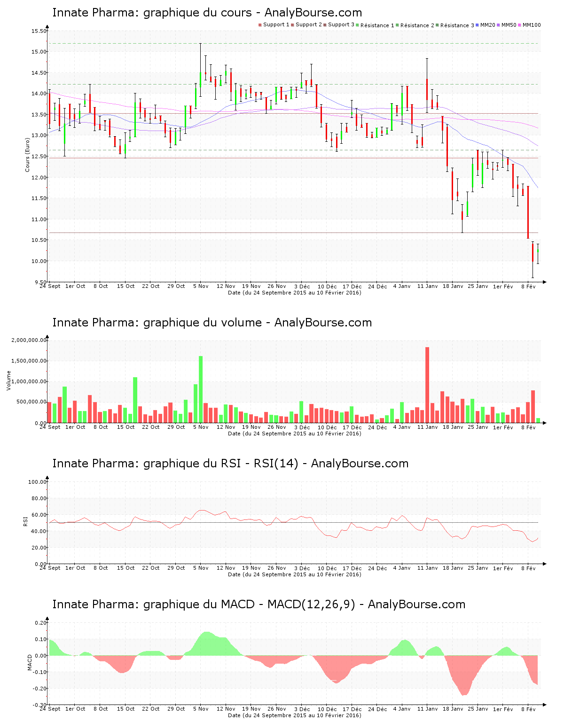This screenshot has height=728, width=564.
Task: Click the 'Cours (Euro)' vertical axis label
Action: pyautogui.click(x=28, y=155)
